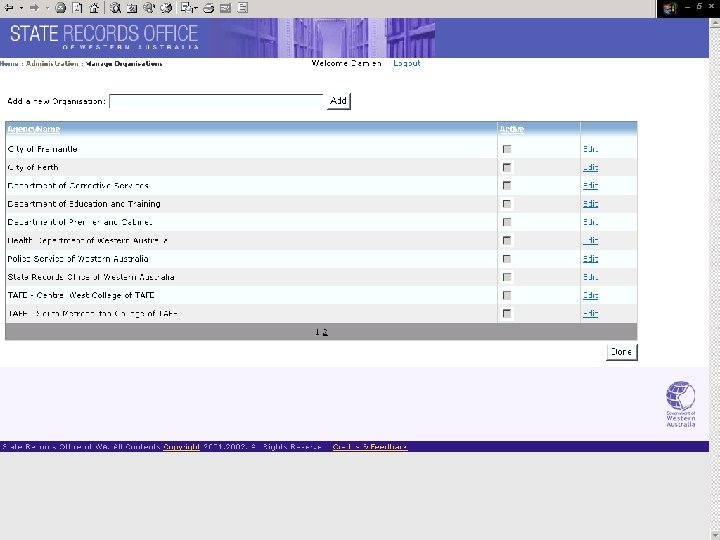720x540 pixels.
Task: Toggle Active checkbox for Health Department of Western Australia
Action: (507, 240)
